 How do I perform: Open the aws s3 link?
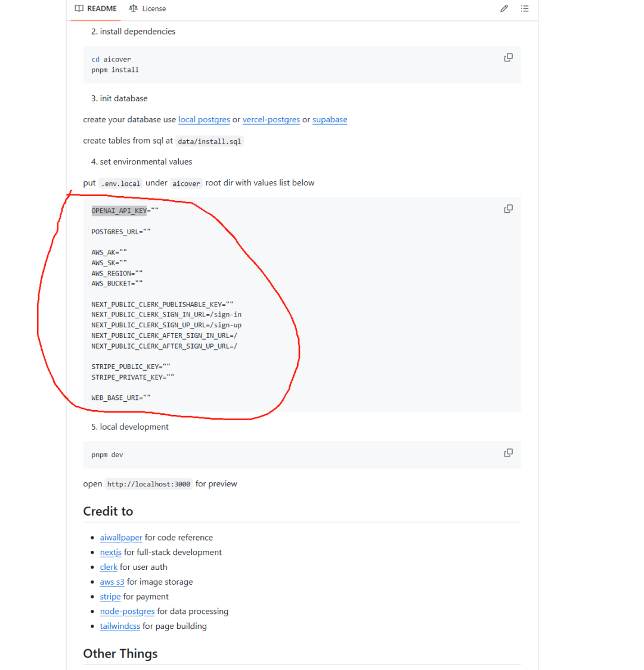pyautogui.click(x=112, y=582)
